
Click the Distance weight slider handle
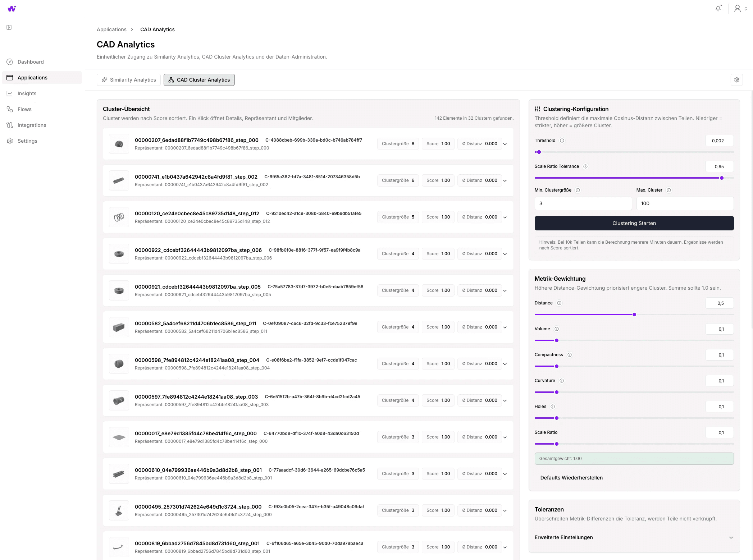coord(634,315)
